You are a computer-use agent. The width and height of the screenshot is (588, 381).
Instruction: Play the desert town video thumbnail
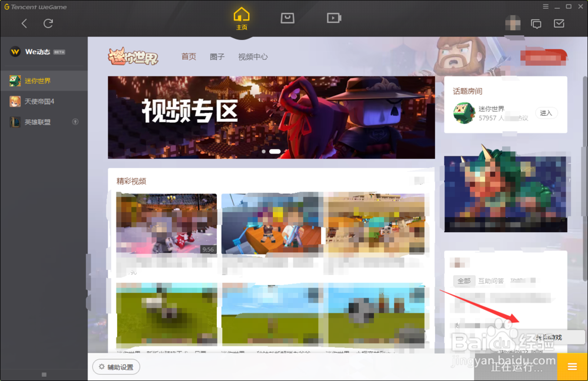[376, 224]
